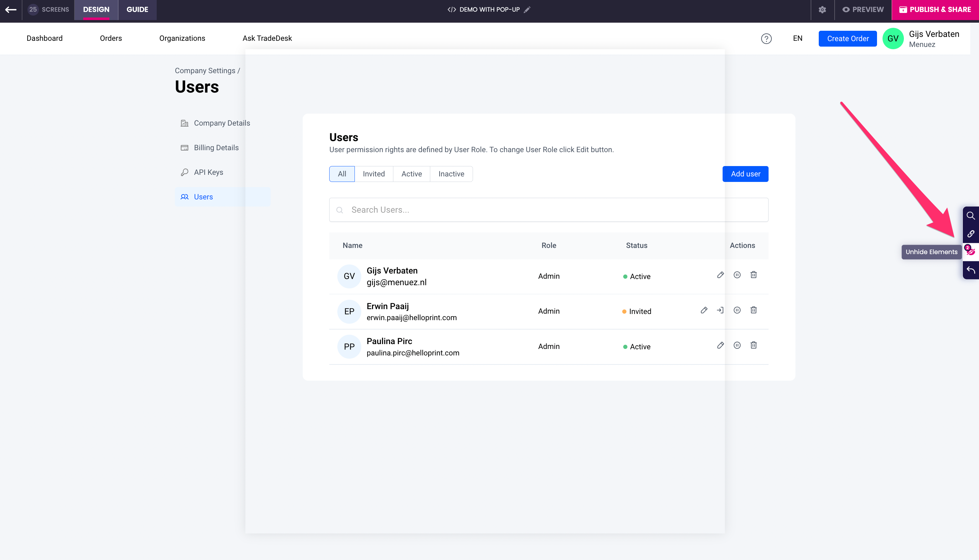The width and height of the screenshot is (979, 560).
Task: Click the Add user button
Action: pyautogui.click(x=745, y=174)
